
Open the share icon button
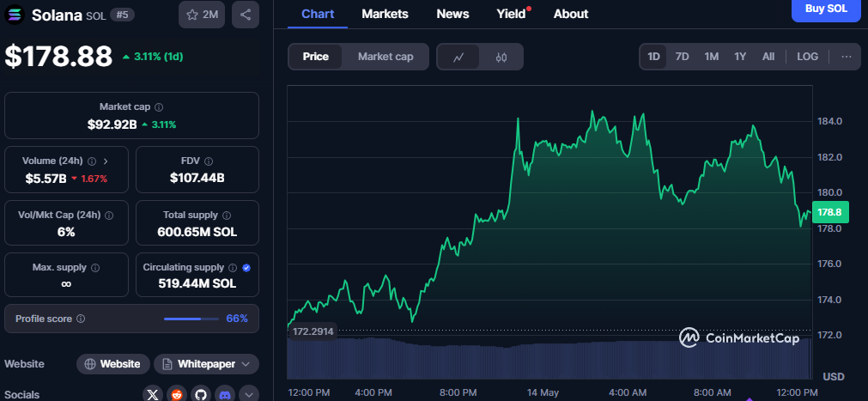pyautogui.click(x=246, y=15)
